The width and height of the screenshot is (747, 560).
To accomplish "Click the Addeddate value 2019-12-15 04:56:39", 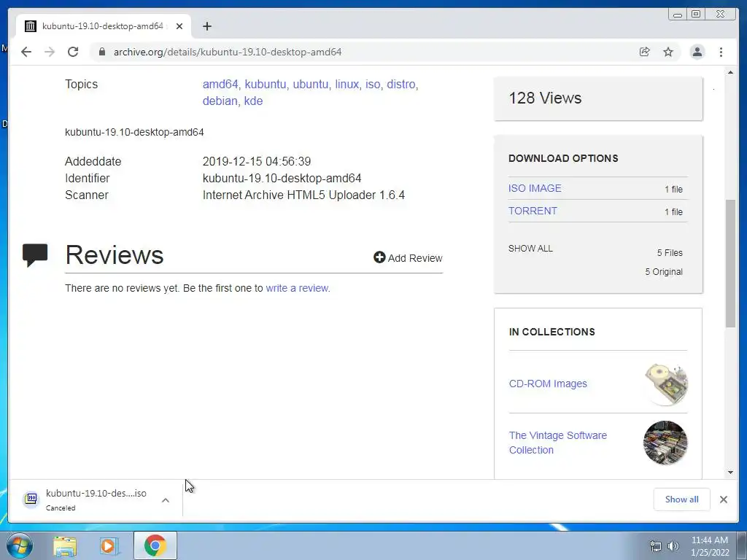I will (257, 161).
